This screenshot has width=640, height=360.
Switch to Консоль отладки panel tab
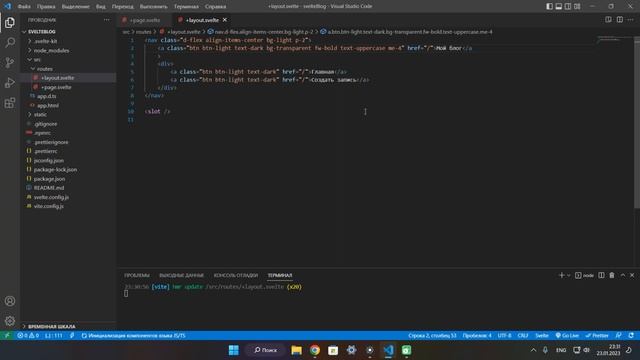[x=236, y=276]
